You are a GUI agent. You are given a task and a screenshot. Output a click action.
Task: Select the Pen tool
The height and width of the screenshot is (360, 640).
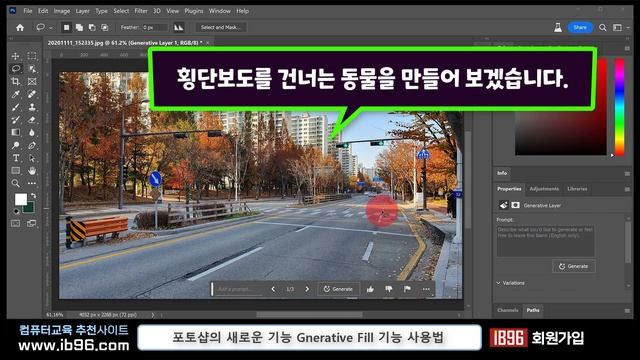[32, 145]
